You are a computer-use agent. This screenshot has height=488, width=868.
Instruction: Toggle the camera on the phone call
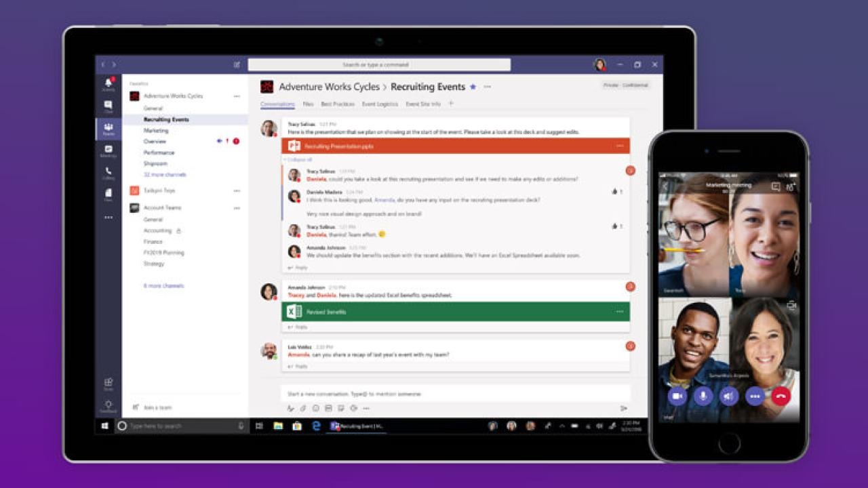coord(677,396)
